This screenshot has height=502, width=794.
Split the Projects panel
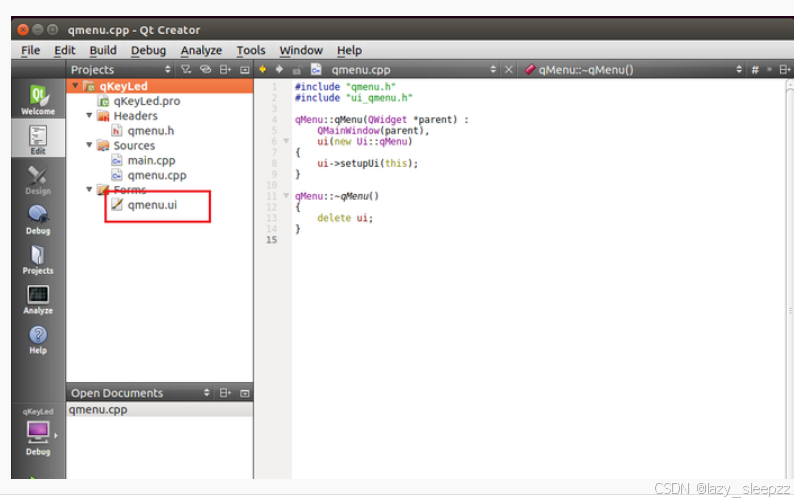point(225,69)
